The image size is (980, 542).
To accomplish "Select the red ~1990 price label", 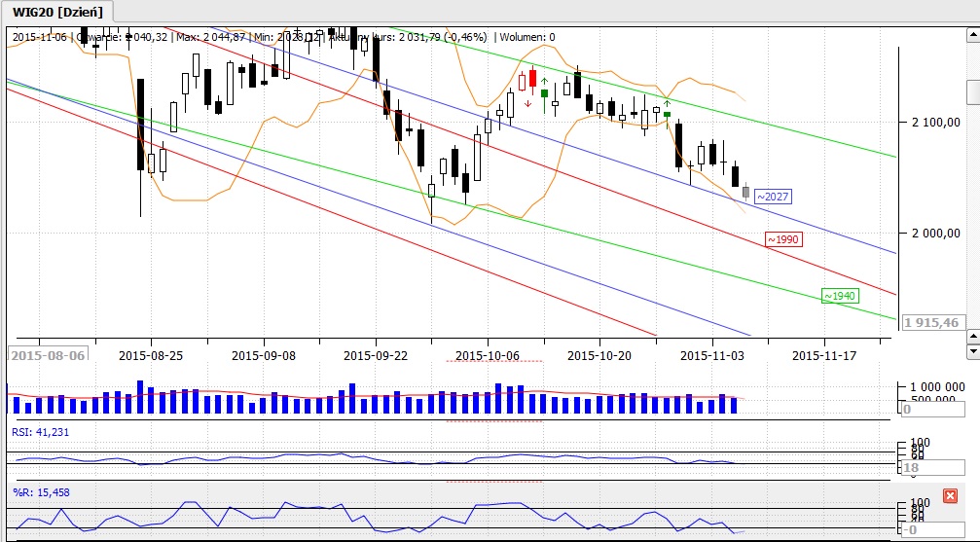I will tap(782, 239).
